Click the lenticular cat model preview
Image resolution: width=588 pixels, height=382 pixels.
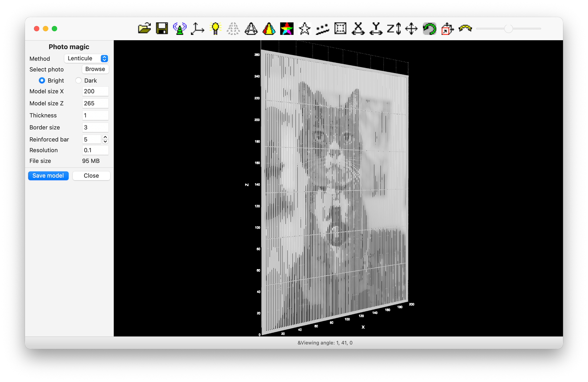coord(335,192)
